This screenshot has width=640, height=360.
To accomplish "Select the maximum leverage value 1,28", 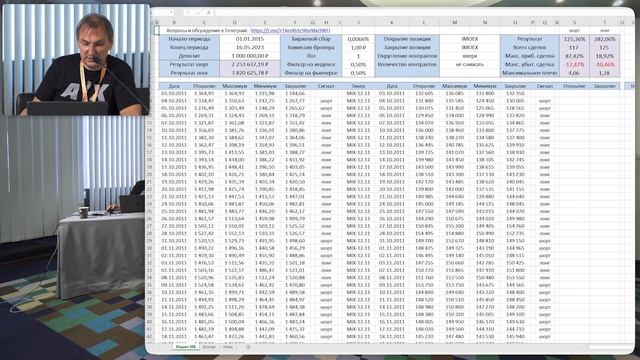I will 604,73.
